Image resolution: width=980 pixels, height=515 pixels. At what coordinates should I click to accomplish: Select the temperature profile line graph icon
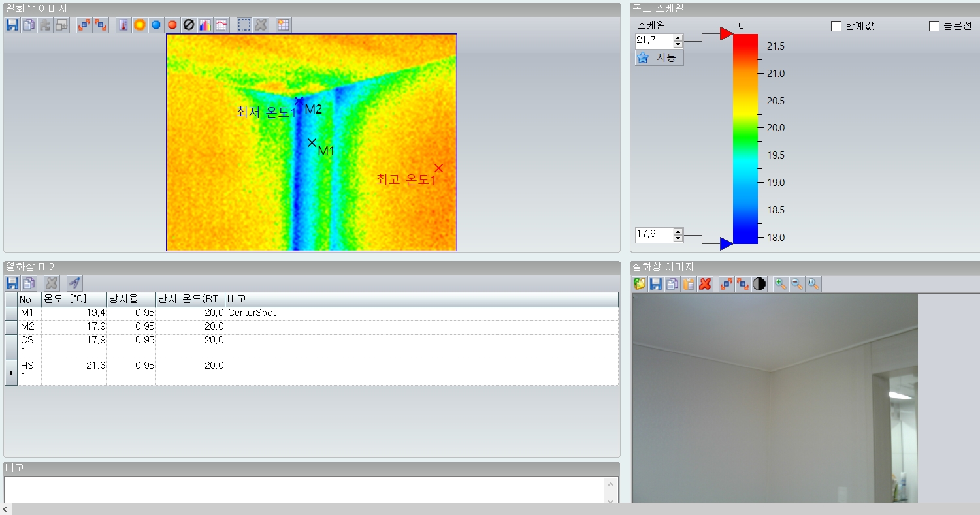click(221, 25)
